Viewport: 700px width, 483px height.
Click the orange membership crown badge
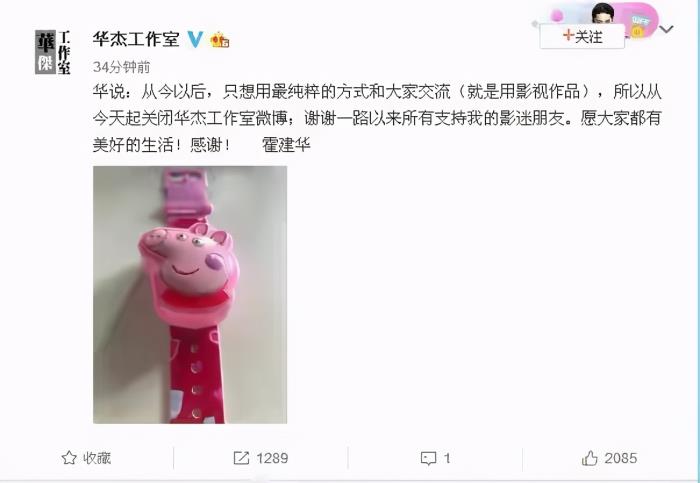click(220, 40)
